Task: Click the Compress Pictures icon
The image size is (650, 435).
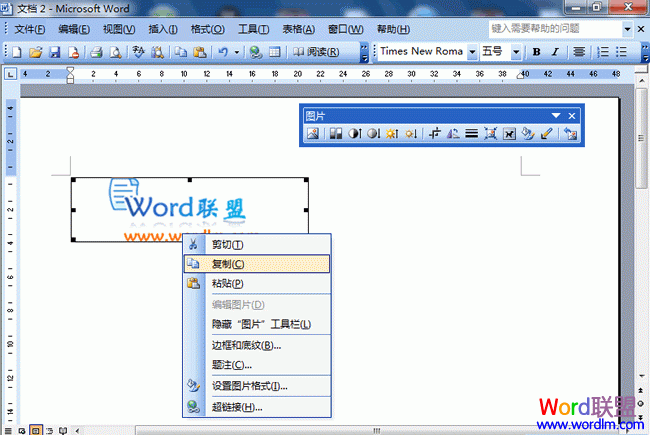Action: pos(490,134)
